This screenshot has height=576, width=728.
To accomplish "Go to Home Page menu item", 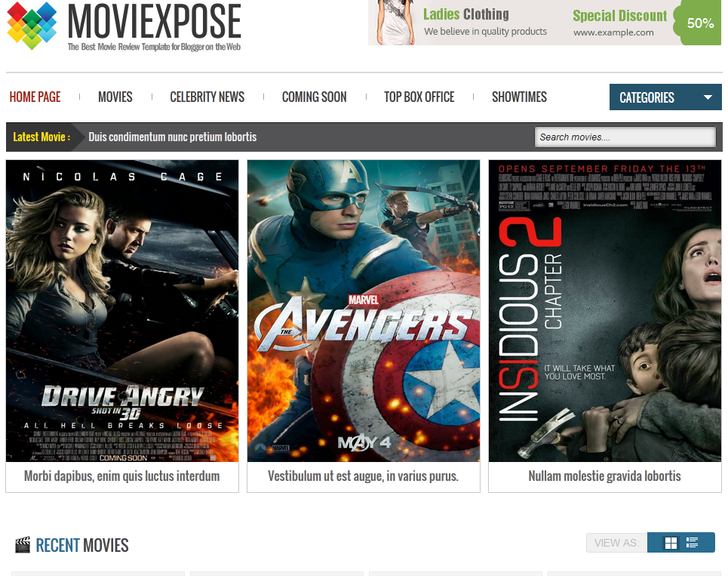I will click(35, 97).
